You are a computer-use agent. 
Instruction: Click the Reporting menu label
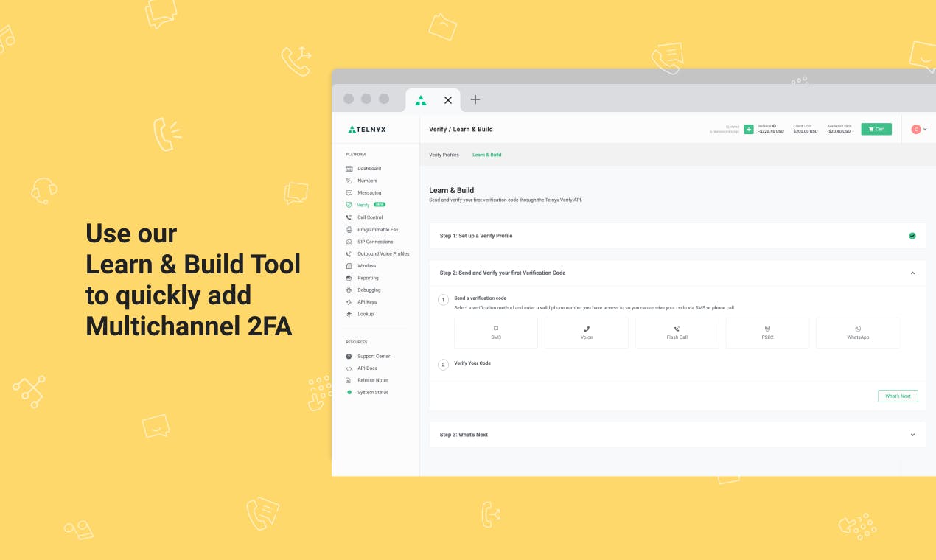(x=368, y=278)
